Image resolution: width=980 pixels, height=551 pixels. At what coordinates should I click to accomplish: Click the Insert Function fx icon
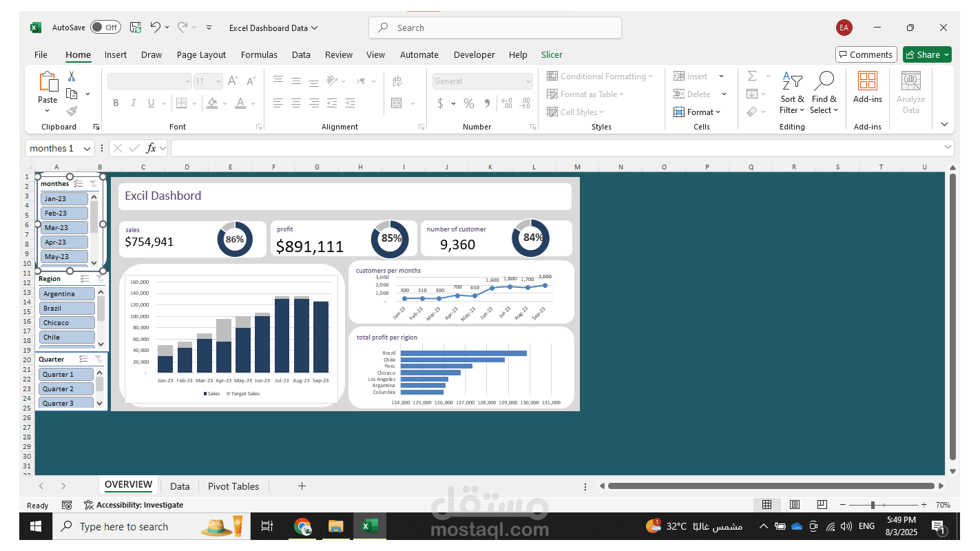pos(152,148)
